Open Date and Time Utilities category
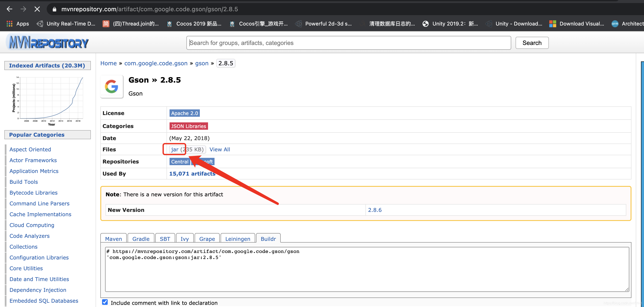The width and height of the screenshot is (644, 307). [39, 279]
